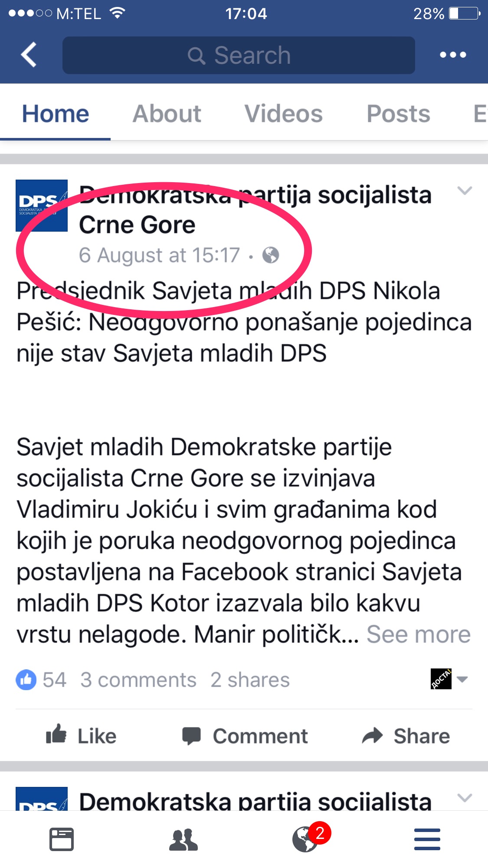Tap the Share button
Image resolution: width=488 pixels, height=868 pixels.
click(x=406, y=736)
